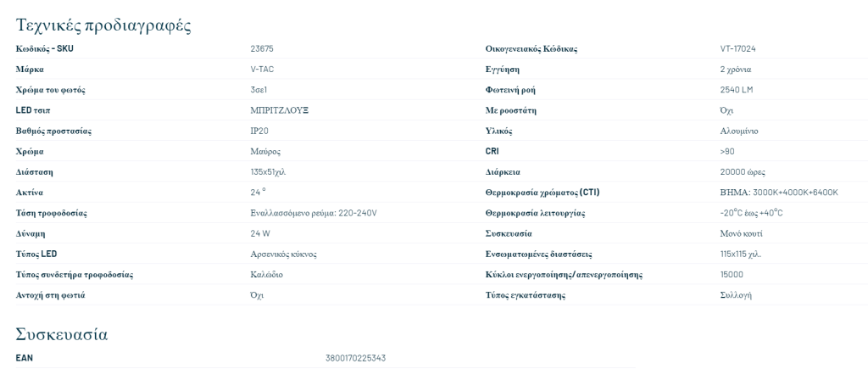The width and height of the screenshot is (868, 369).
Task: Click the Τύπος εγκατάστασης label
Action: (525, 294)
